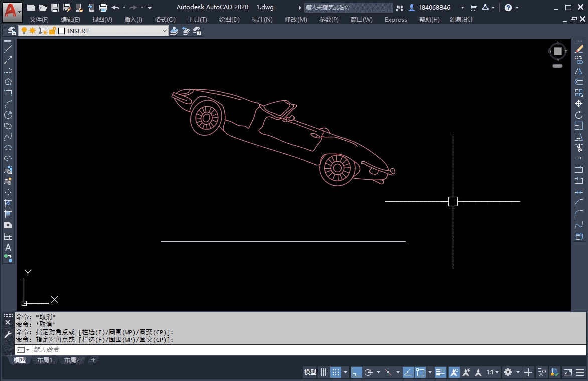Open the INSERT layer dropdown
The width and height of the screenshot is (588, 381).
tap(165, 31)
